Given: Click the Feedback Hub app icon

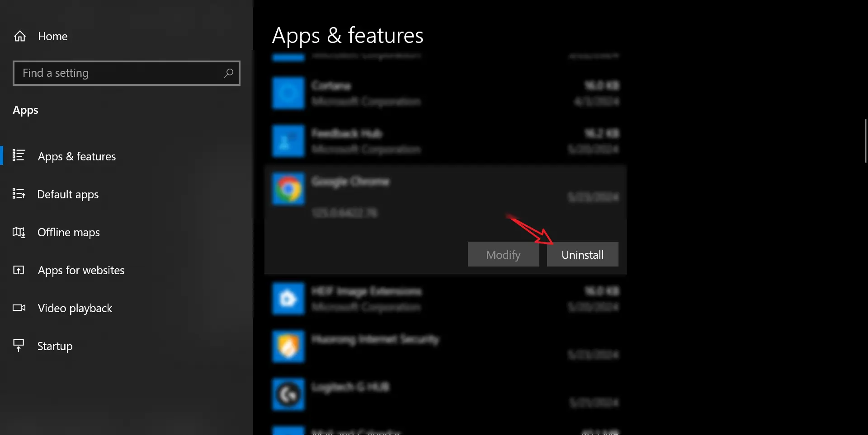Looking at the screenshot, I should [288, 141].
